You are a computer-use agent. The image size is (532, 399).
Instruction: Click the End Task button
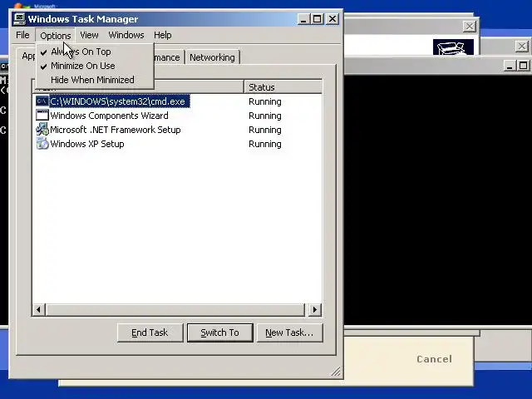(150, 332)
